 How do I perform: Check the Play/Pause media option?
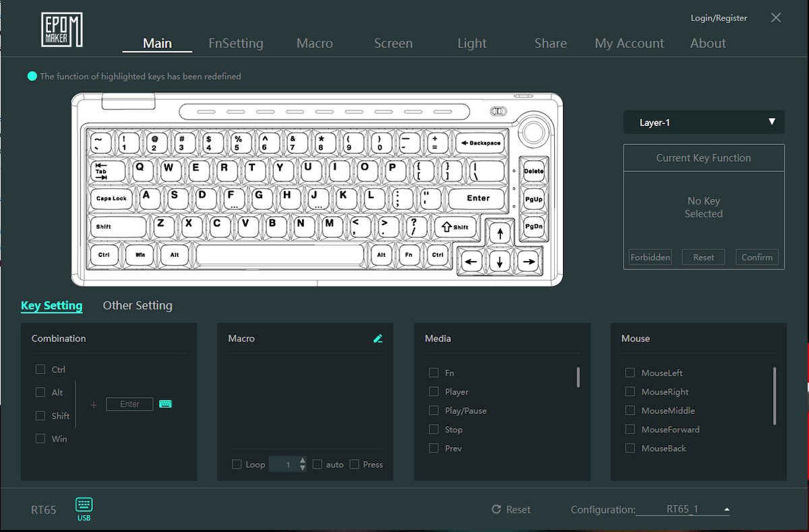click(433, 411)
